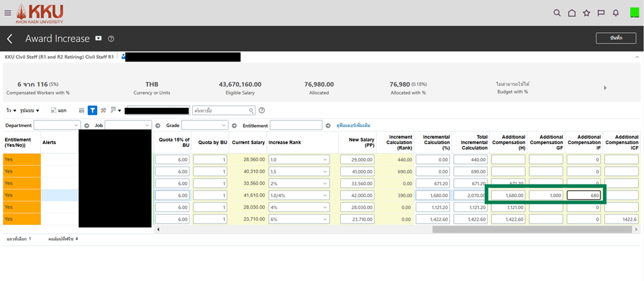The height and width of the screenshot is (281, 644).
Task: Click the green user profile avatar
Action: tap(634, 13)
